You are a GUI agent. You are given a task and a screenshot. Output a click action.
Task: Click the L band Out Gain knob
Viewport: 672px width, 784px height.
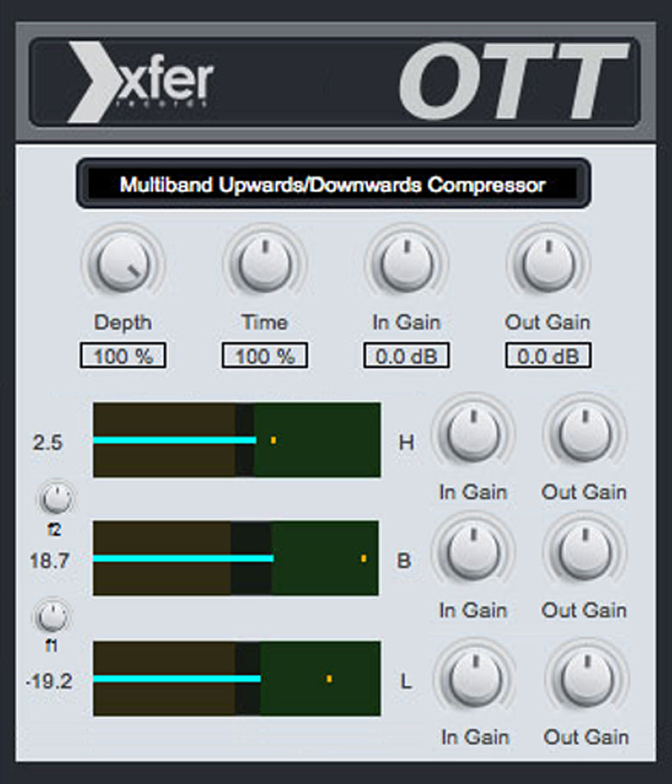click(586, 679)
